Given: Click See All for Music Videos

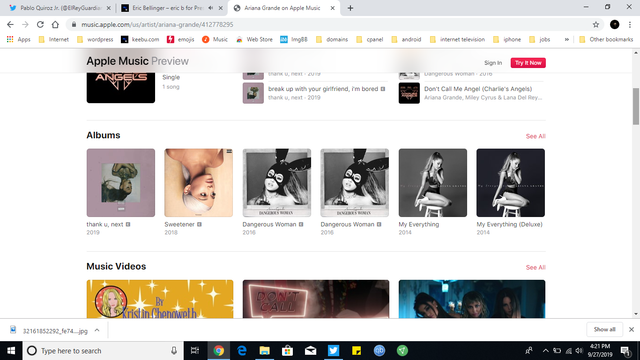Looking at the screenshot, I should [x=536, y=267].
